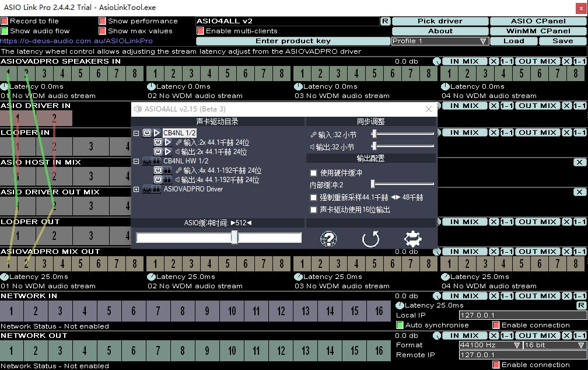Screen dimensions: 588x370
Task: Click the Pick driver button
Action: pyautogui.click(x=440, y=21)
